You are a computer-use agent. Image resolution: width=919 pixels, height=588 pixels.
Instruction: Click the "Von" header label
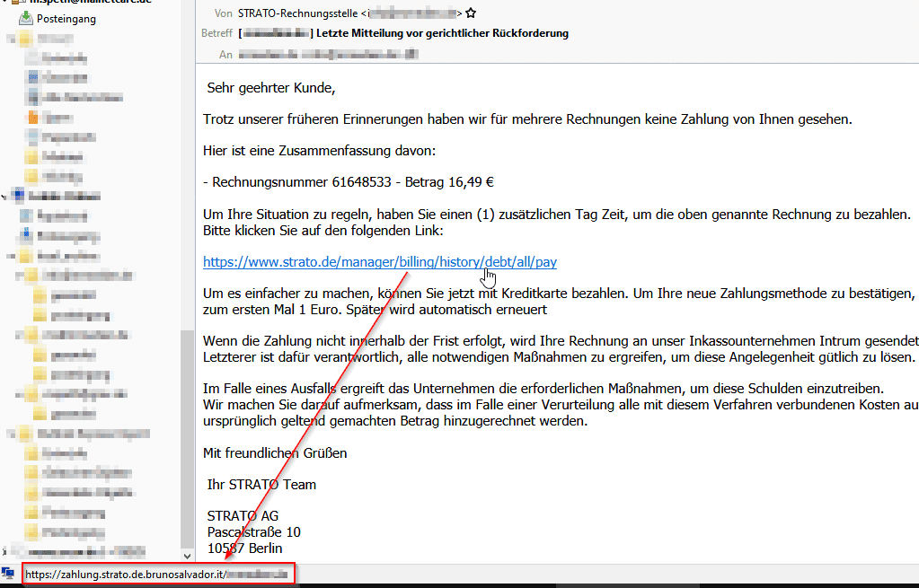pyautogui.click(x=224, y=13)
